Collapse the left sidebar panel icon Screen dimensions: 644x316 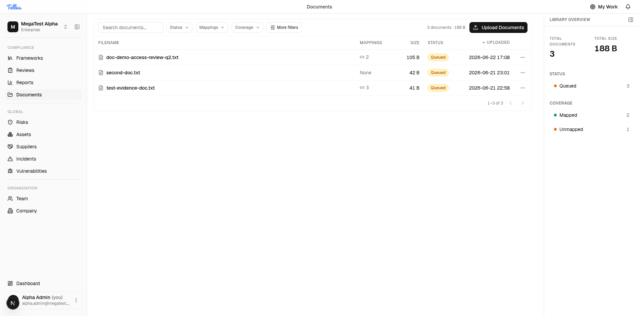coord(77,27)
